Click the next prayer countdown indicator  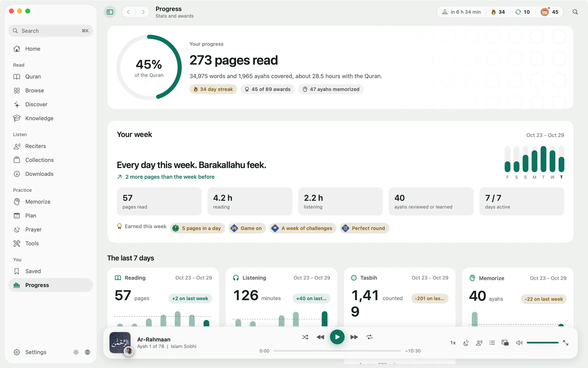461,12
